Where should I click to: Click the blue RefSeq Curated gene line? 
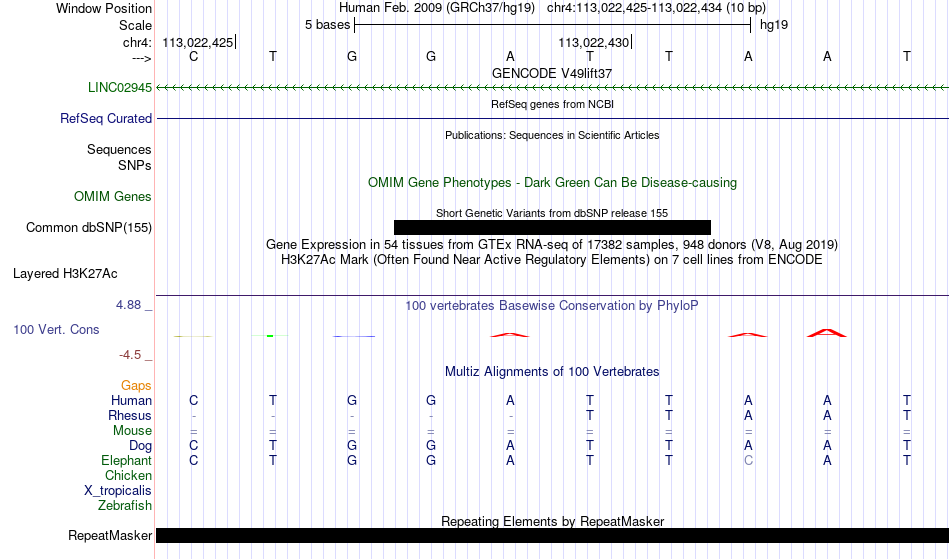click(x=552, y=118)
